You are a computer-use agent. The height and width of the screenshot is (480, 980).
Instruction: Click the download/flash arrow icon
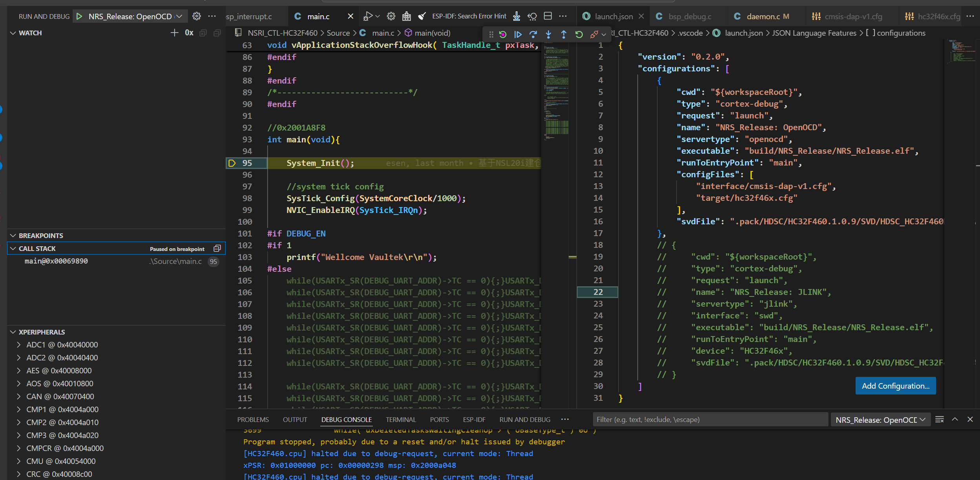tap(516, 16)
